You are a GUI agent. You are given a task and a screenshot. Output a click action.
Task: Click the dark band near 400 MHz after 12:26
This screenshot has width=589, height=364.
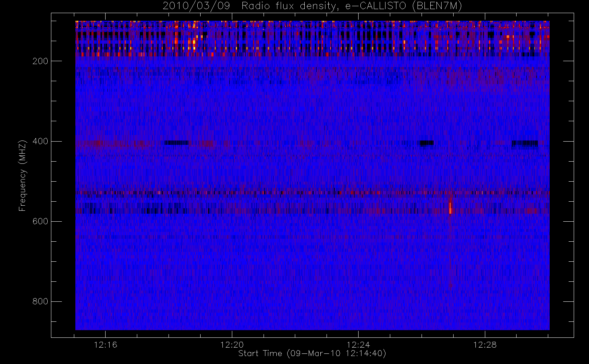pos(427,143)
